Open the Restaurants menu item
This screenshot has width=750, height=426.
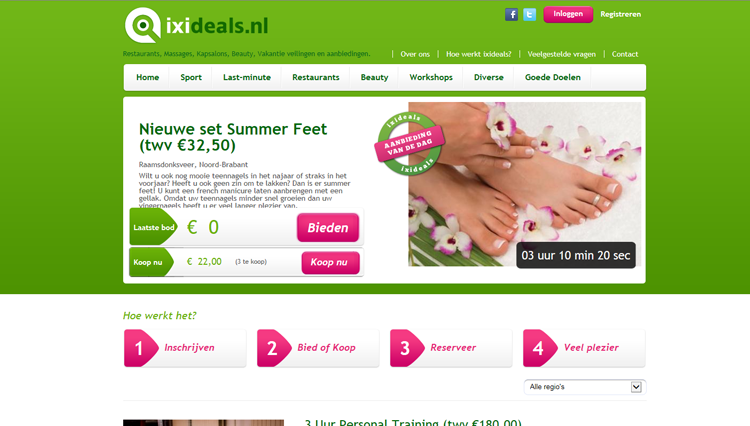tap(316, 77)
